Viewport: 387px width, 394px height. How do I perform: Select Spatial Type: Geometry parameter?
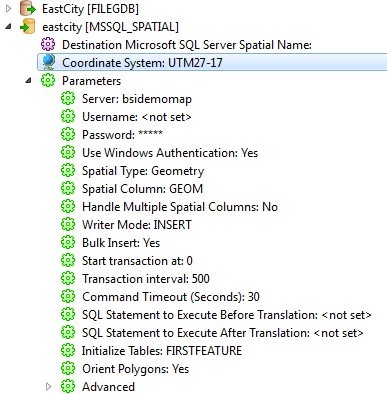pyautogui.click(x=143, y=171)
